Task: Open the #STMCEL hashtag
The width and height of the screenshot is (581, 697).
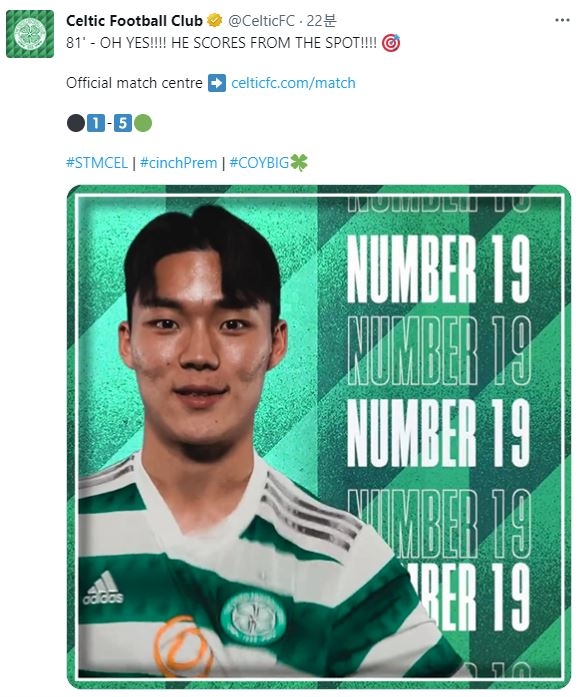Action: (x=97, y=163)
